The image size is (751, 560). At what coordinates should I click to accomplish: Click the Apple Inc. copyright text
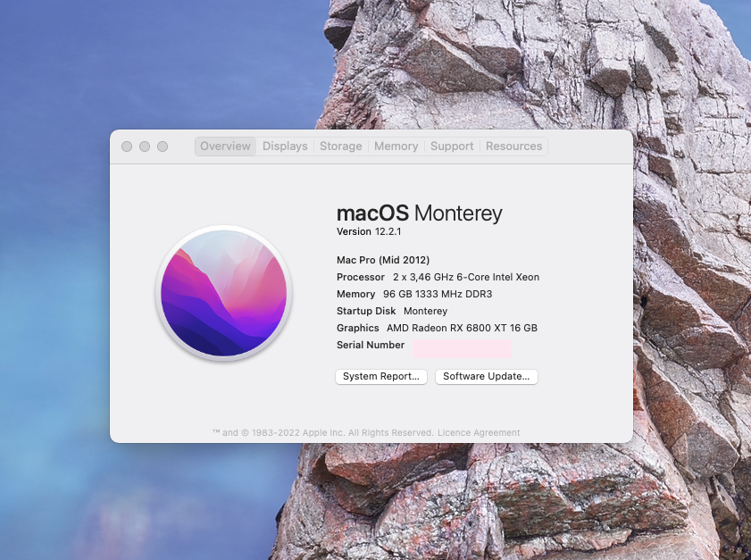(323, 432)
